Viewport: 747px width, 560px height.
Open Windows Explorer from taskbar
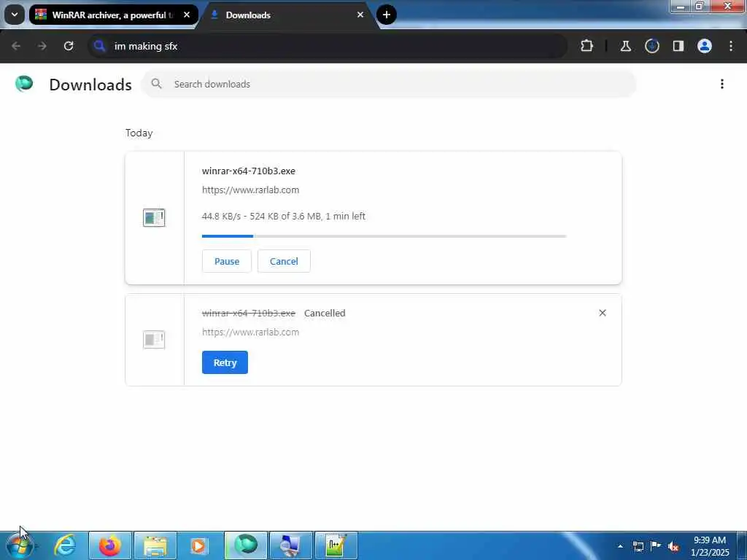coord(155,545)
